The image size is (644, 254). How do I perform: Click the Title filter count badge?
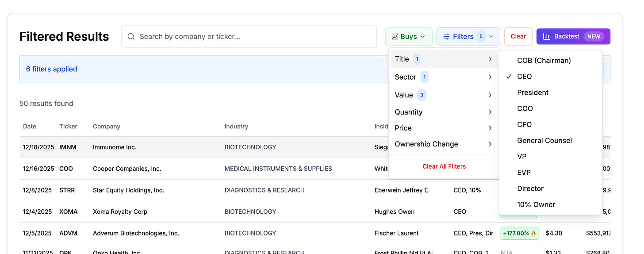point(417,59)
